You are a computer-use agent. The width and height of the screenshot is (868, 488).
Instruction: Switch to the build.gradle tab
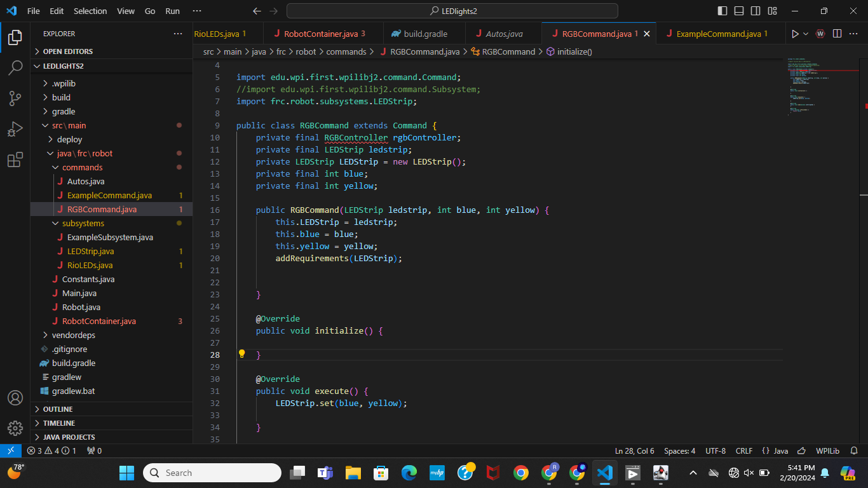pos(424,34)
